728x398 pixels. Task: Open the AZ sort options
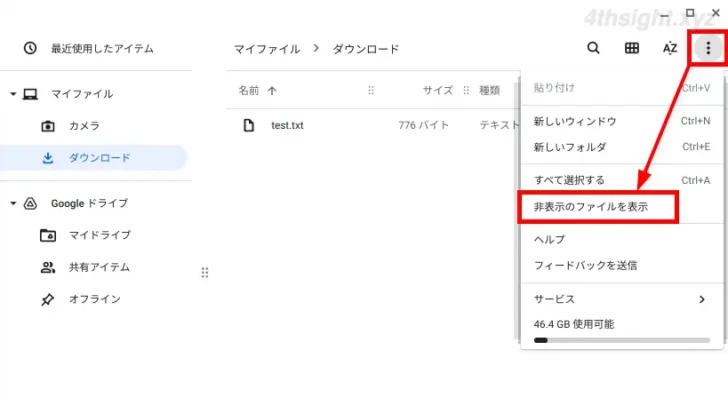click(670, 48)
